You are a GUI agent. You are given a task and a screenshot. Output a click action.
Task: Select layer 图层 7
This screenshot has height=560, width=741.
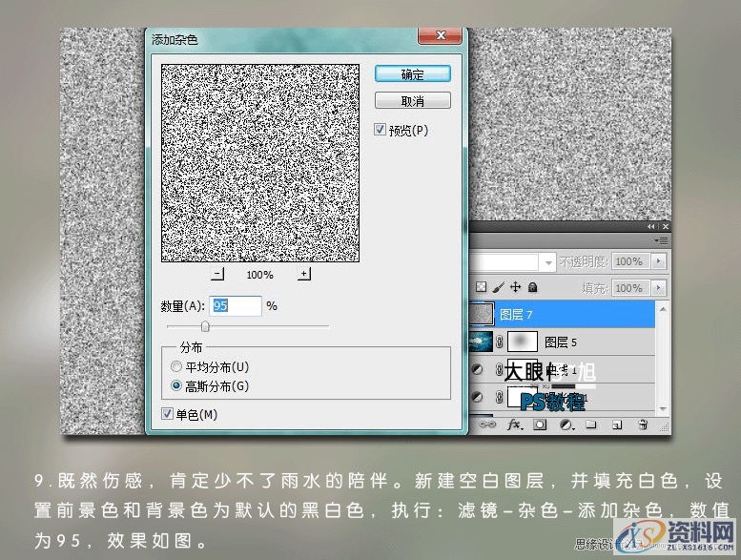click(563, 315)
